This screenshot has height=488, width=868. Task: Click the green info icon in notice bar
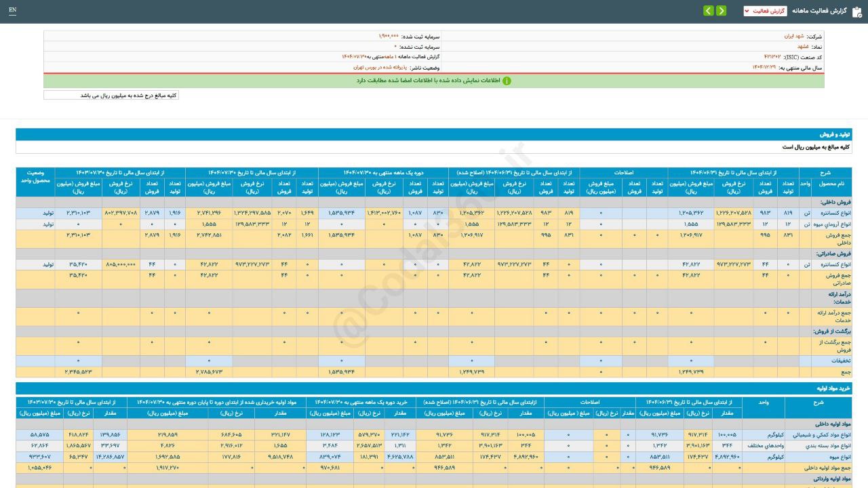click(507, 81)
